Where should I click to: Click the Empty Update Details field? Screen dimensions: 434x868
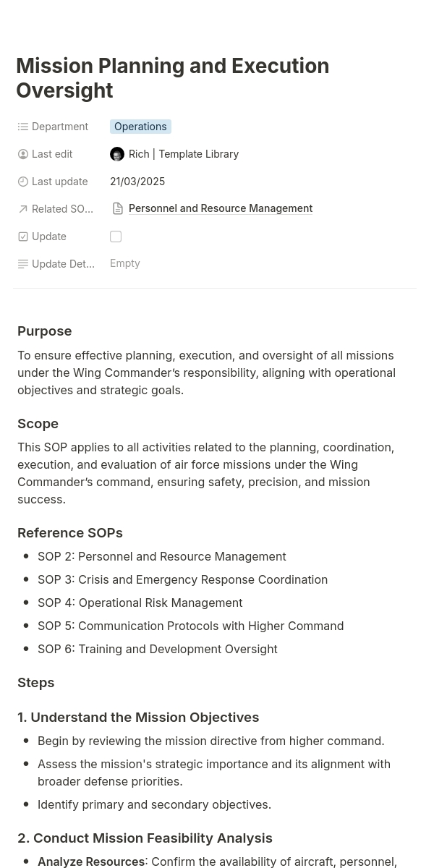(125, 263)
